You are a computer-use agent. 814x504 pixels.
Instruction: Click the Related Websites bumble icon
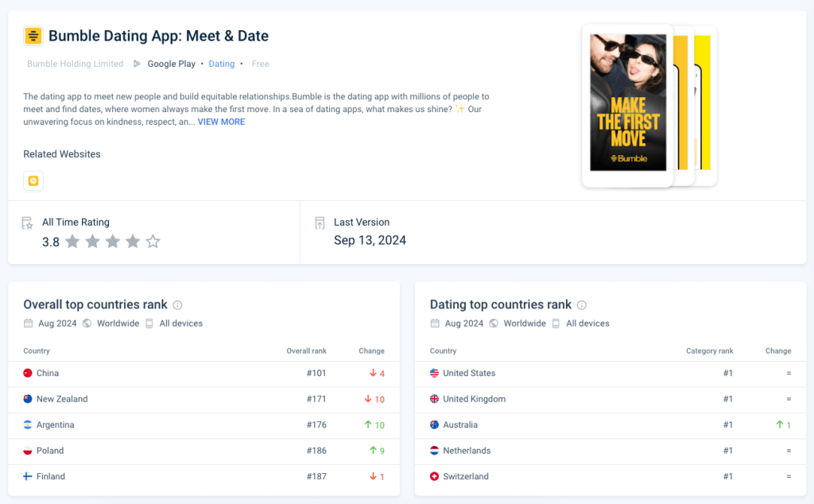[x=33, y=181]
